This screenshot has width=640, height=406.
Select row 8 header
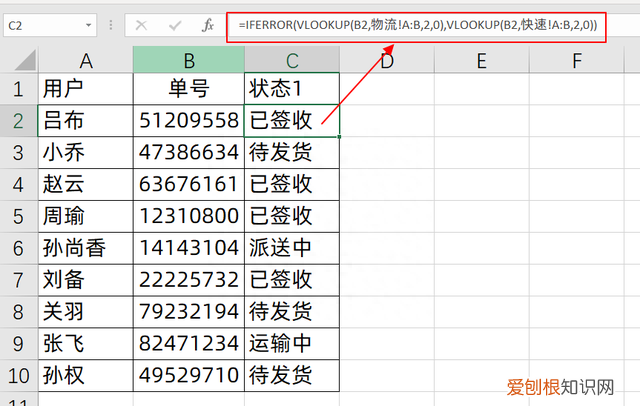19,312
